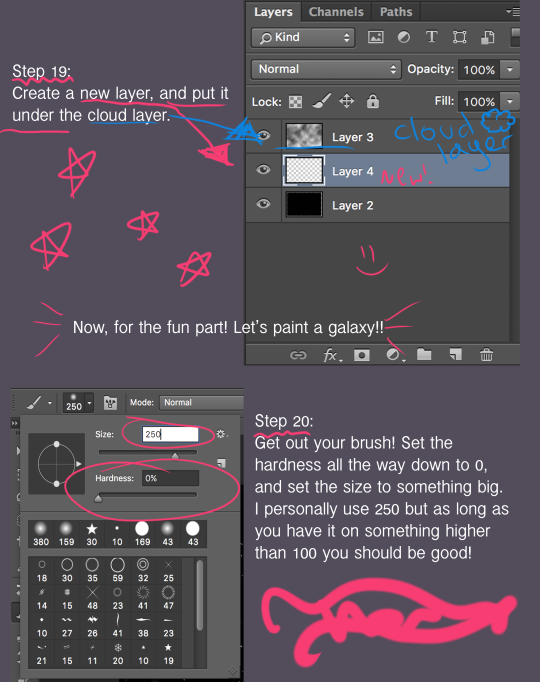Click the Layer 4 transparent thumbnail
Screen dimensions: 540x682
(x=304, y=170)
